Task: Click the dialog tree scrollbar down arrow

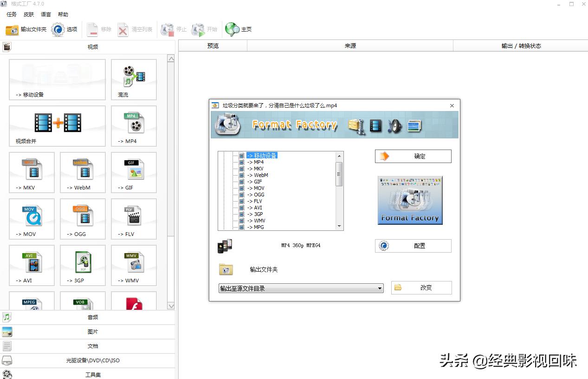Action: [x=339, y=226]
